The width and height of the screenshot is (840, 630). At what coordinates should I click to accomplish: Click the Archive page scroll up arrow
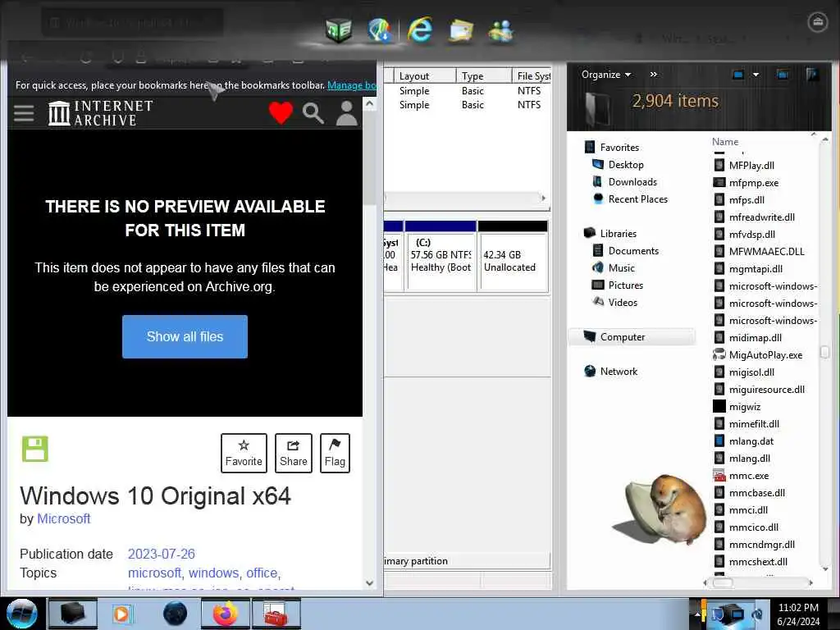369,104
